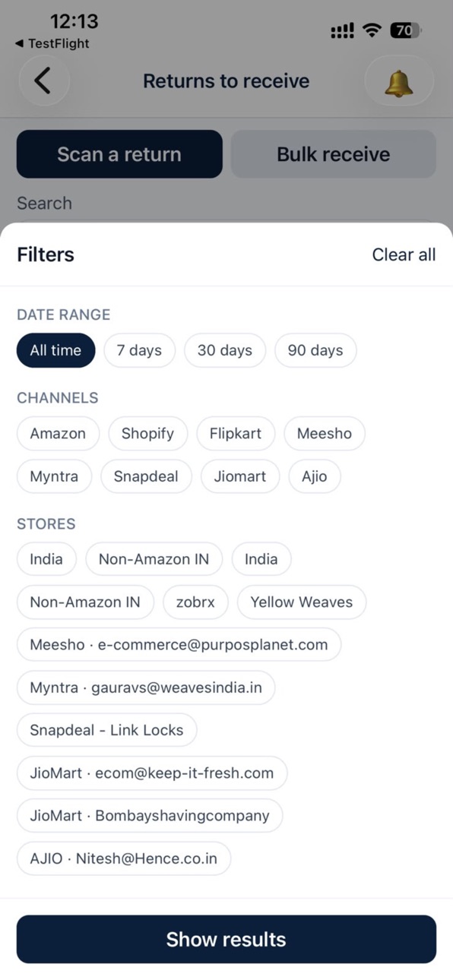Screen dimensions: 453x980
Task: Clear all applied filters
Action: (404, 255)
